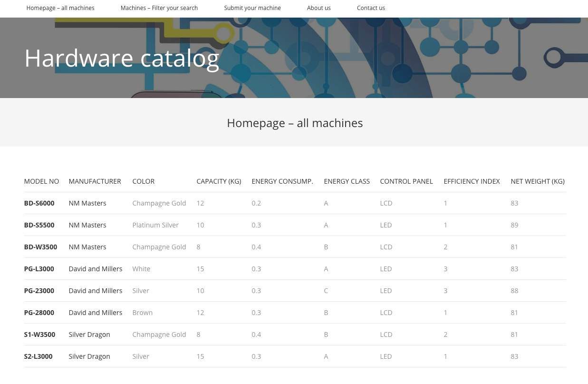
Task: Select the "Homepage – all machines" nav item
Action: pyautogui.click(x=60, y=8)
